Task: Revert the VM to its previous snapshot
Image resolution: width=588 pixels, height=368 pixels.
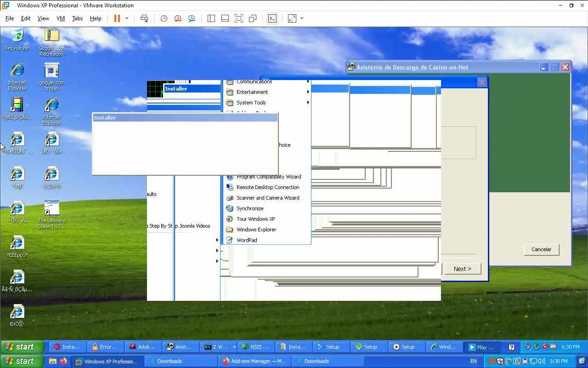Action: [178, 18]
